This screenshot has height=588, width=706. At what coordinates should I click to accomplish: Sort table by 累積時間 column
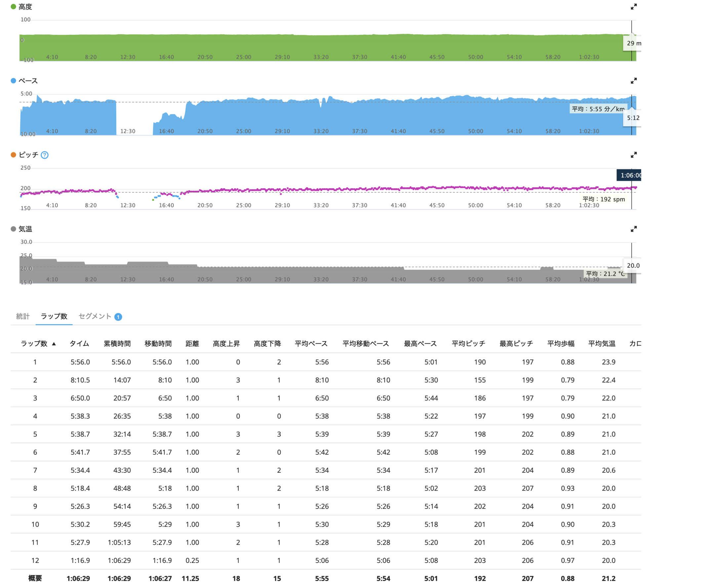click(x=117, y=344)
